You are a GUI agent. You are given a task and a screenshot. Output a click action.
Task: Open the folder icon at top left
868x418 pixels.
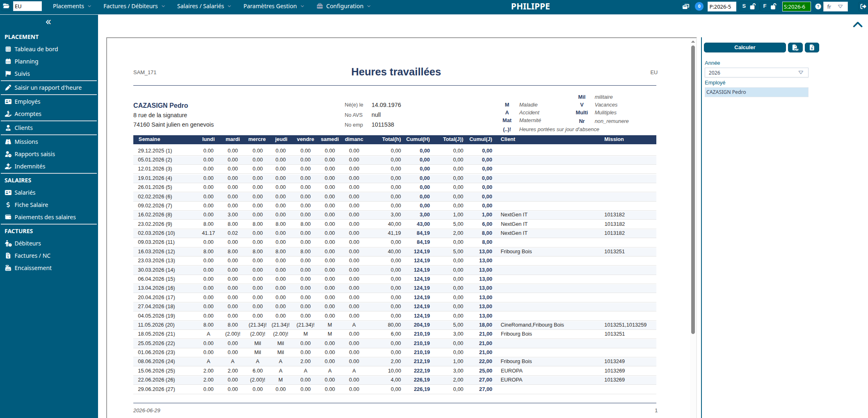6,6
